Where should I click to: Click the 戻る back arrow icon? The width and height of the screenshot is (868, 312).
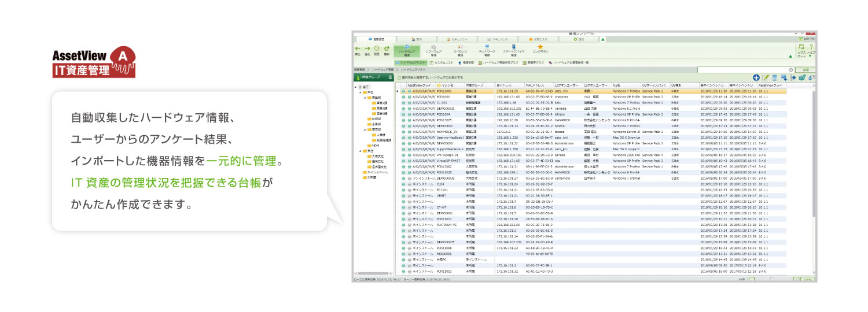358,48
